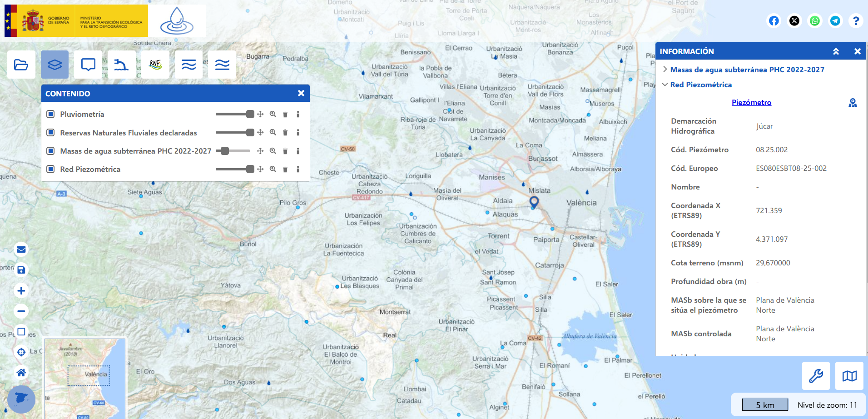Adjust the Masas de agua subterránea transparency slider
The height and width of the screenshot is (419, 868).
223,150
